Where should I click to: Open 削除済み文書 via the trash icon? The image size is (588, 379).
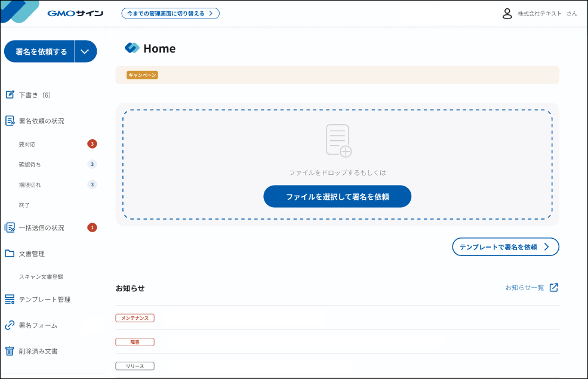pyautogui.click(x=10, y=351)
